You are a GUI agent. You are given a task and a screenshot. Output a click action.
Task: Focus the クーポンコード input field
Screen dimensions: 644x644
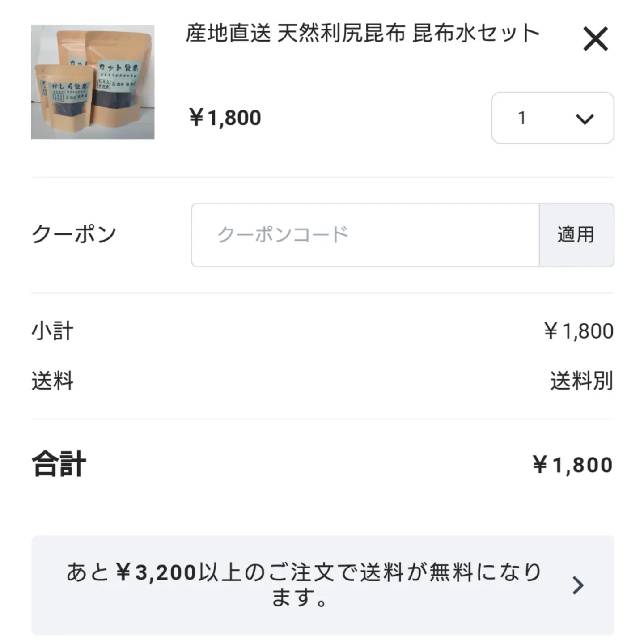(365, 235)
